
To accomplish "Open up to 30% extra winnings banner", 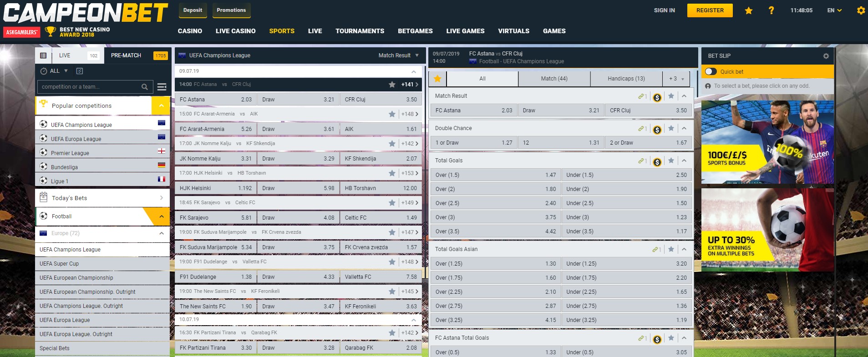I will click(767, 230).
